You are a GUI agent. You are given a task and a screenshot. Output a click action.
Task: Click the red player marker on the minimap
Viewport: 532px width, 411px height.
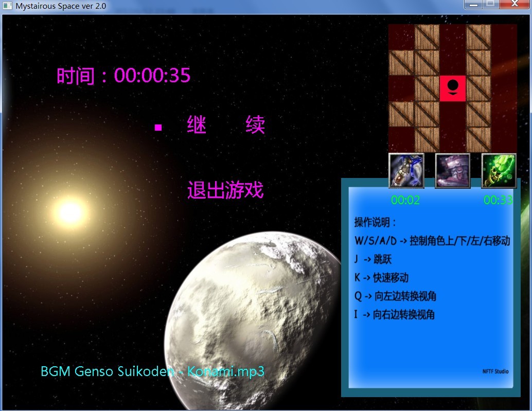453,88
